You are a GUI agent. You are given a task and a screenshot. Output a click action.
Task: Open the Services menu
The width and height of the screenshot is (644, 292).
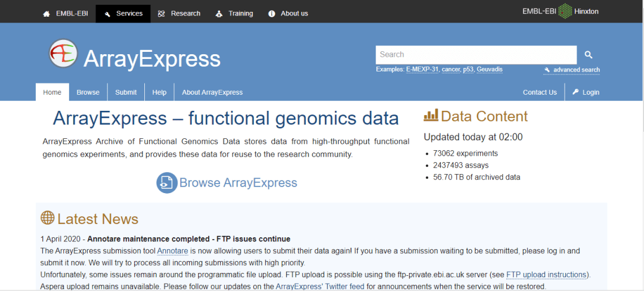click(x=123, y=13)
